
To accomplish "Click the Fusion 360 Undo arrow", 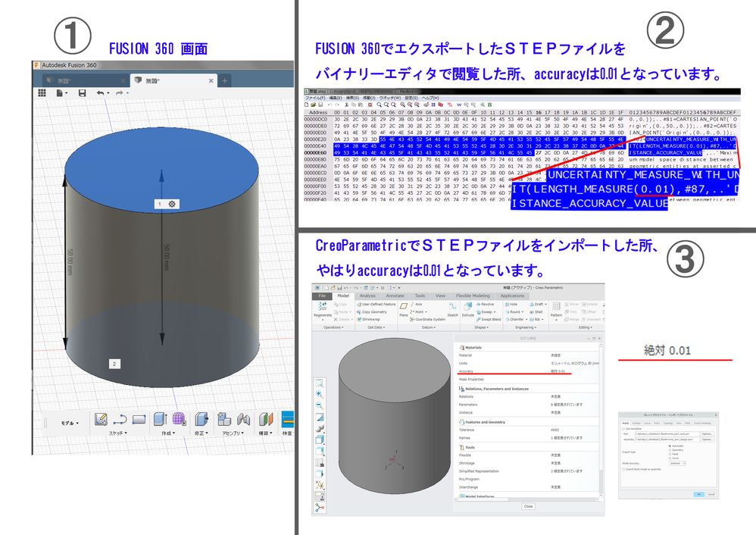I will click(100, 92).
